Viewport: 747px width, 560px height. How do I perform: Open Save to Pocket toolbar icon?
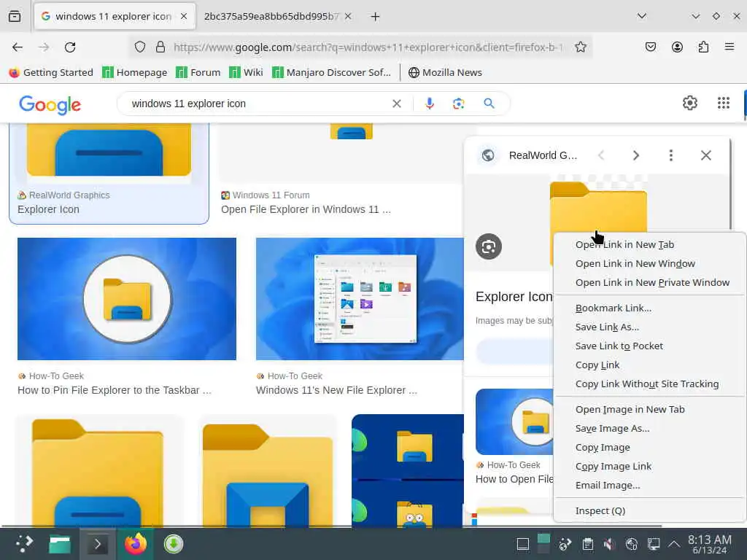pyautogui.click(x=650, y=47)
